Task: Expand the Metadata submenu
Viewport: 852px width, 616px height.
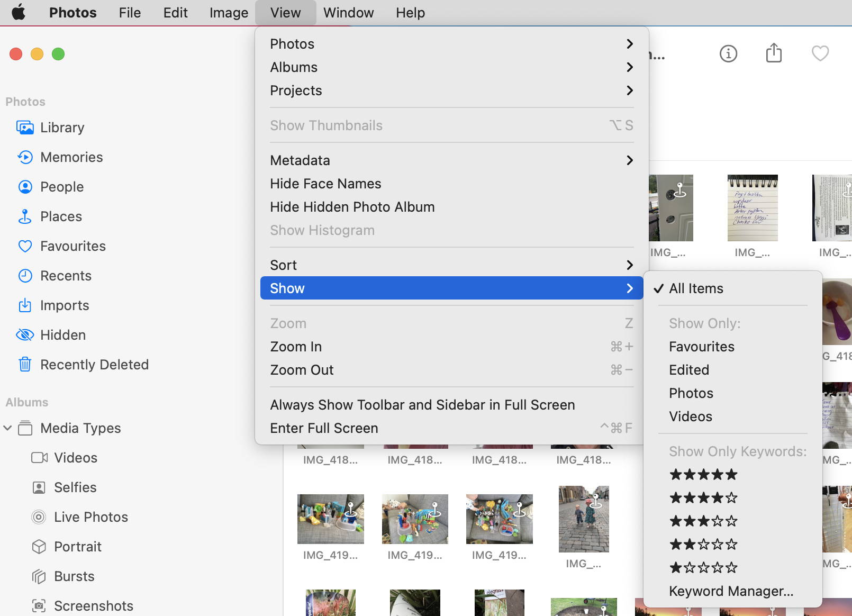Action: [x=451, y=160]
